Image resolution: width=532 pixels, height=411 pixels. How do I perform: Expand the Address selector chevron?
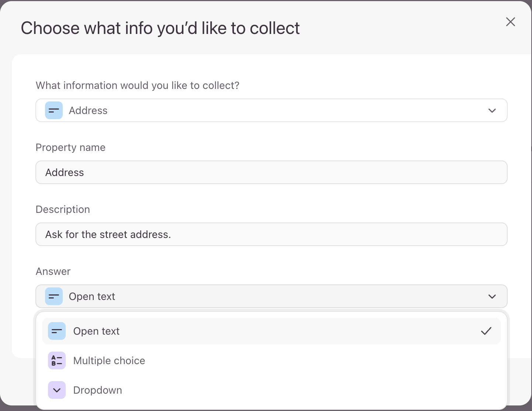(x=492, y=111)
